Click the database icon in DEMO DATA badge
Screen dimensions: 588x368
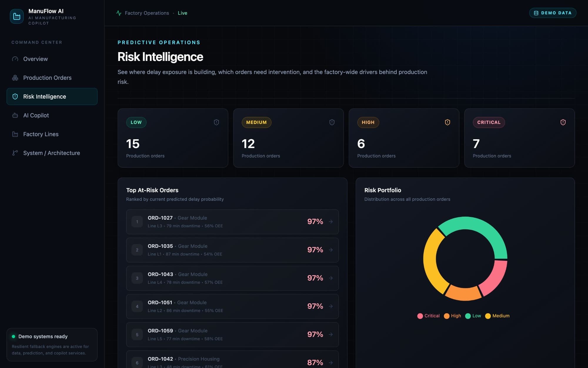click(536, 13)
